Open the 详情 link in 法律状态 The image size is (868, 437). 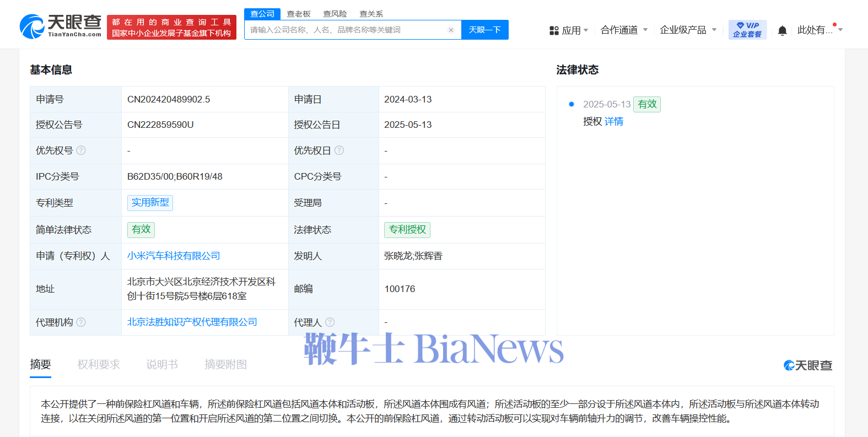pyautogui.click(x=614, y=121)
